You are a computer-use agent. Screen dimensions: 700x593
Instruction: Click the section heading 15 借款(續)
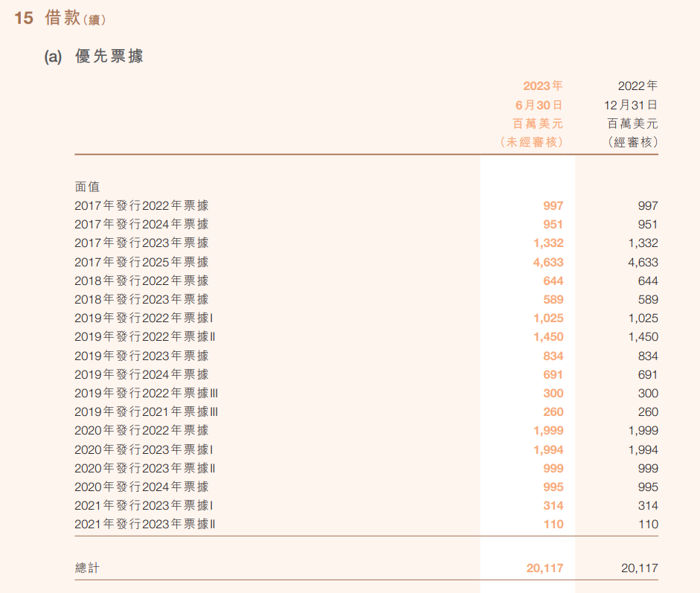tap(60, 19)
